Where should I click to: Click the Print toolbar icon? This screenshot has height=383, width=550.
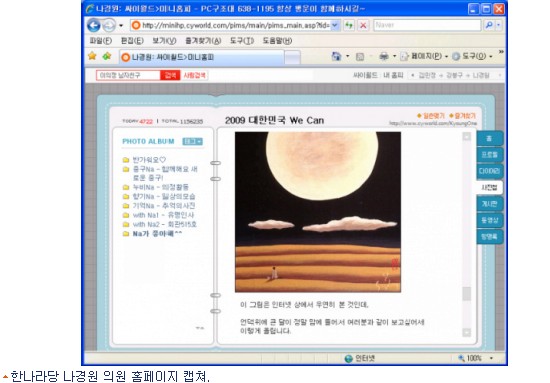[384, 56]
